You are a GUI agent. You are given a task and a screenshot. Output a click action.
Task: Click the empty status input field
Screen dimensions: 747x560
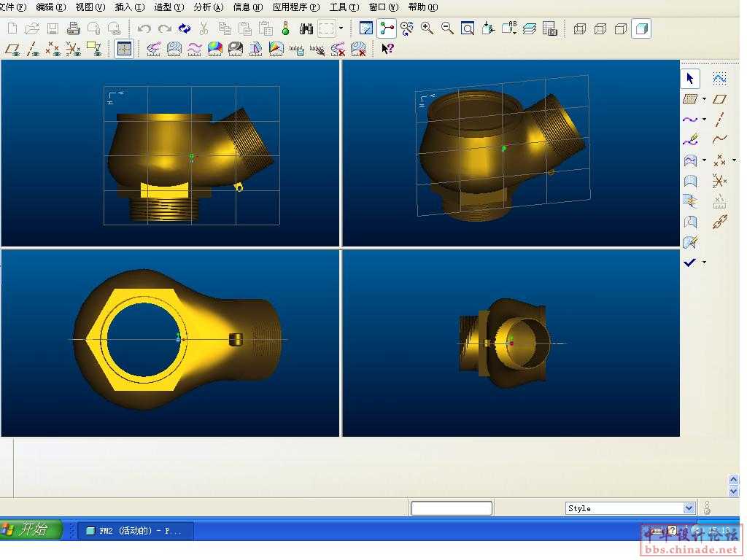pos(451,508)
